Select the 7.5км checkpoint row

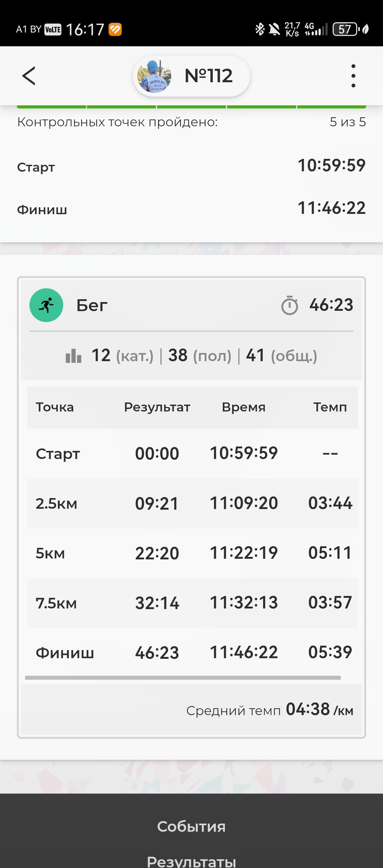coord(192,603)
